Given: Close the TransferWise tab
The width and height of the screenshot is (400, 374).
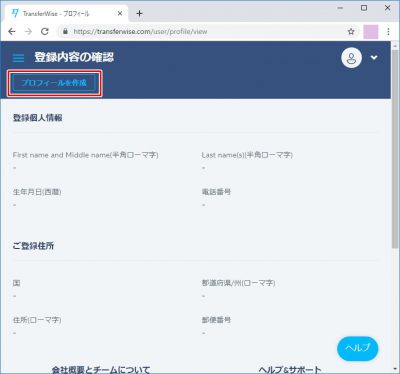Looking at the screenshot, I should click(x=120, y=14).
